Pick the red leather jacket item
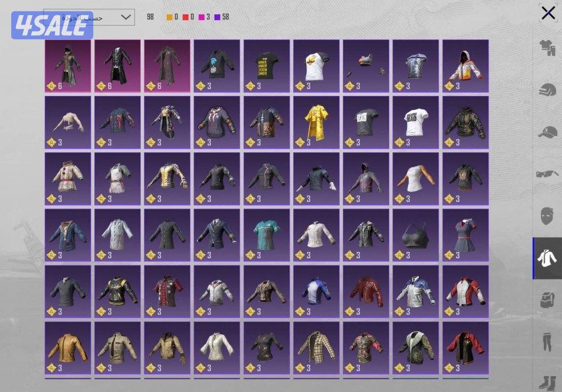 tap(366, 291)
